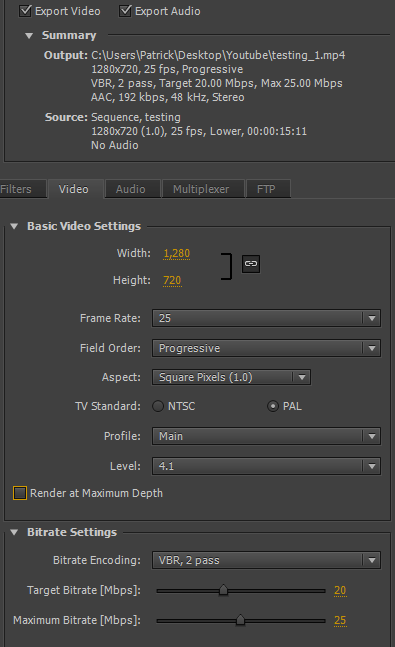Open the Frame Rate dropdown
This screenshot has height=647, width=395.
[x=266, y=318]
